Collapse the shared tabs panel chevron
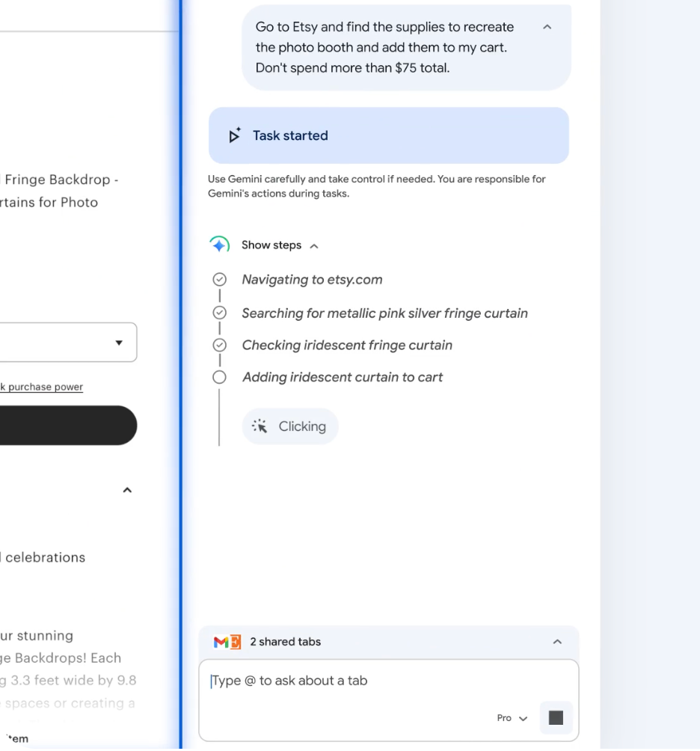This screenshot has height=751, width=700. (557, 642)
